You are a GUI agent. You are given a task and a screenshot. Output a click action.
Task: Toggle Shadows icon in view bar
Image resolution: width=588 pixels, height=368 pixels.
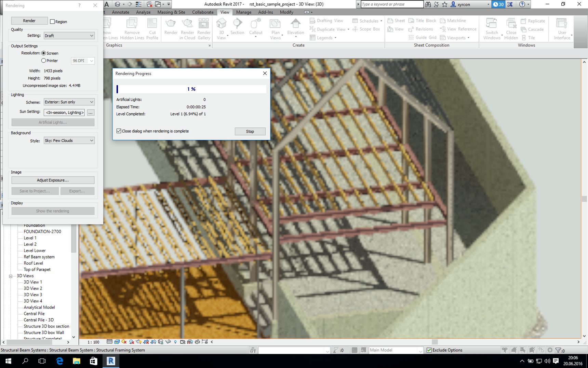131,342
